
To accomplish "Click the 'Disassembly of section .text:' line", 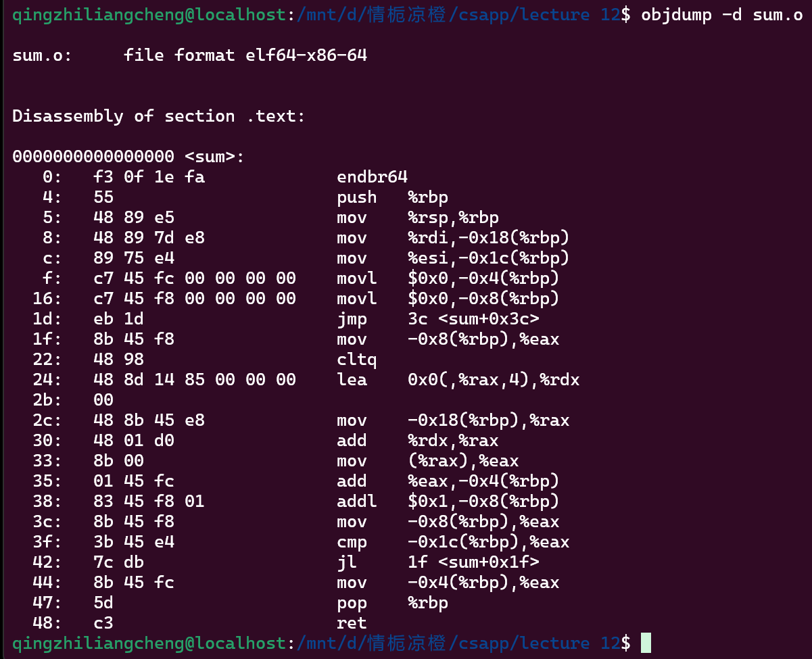I will click(159, 116).
